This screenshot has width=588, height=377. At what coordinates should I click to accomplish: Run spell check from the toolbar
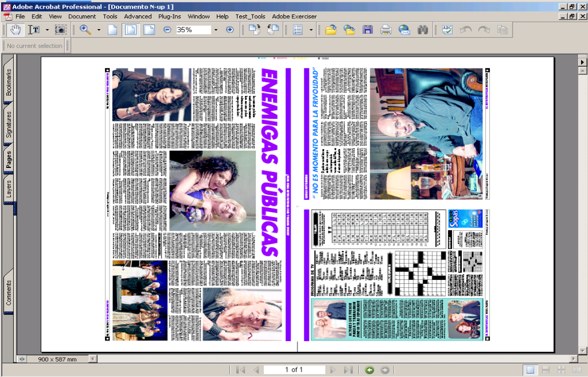[x=448, y=30]
